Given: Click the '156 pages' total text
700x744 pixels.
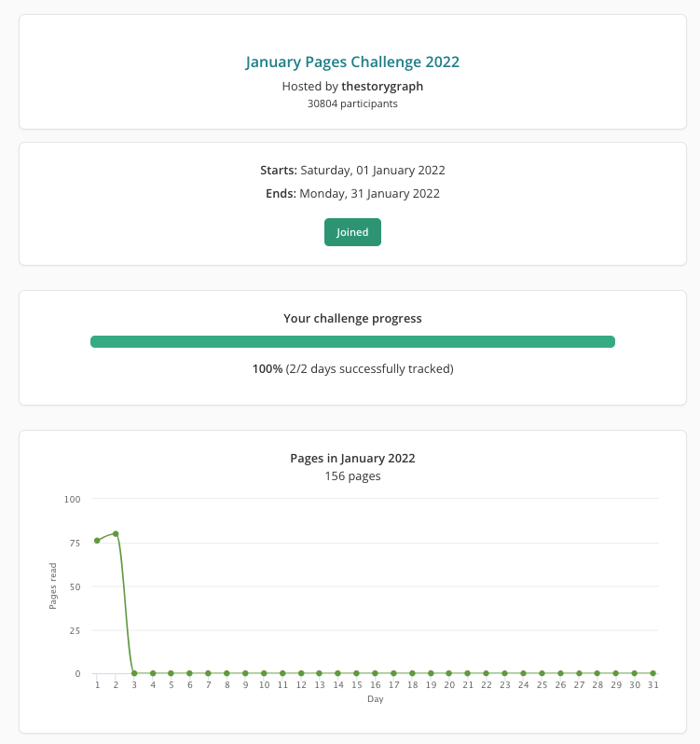Looking at the screenshot, I should pos(352,475).
